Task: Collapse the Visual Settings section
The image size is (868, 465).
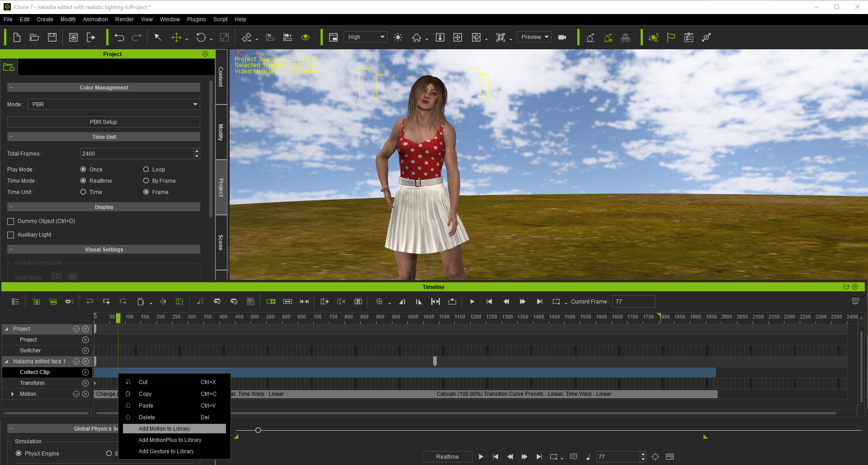Action: coord(11,249)
